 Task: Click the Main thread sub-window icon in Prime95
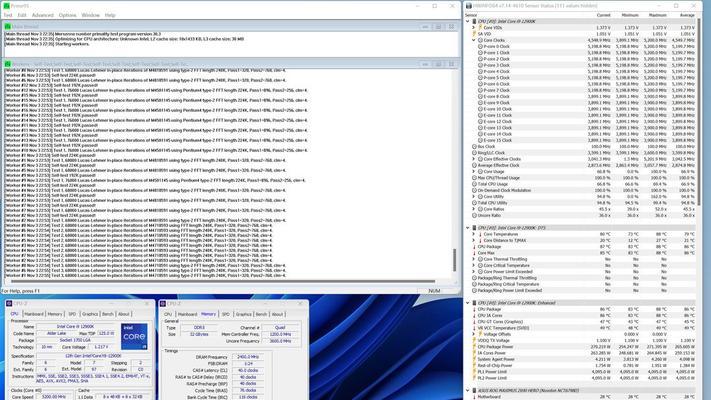point(7,27)
